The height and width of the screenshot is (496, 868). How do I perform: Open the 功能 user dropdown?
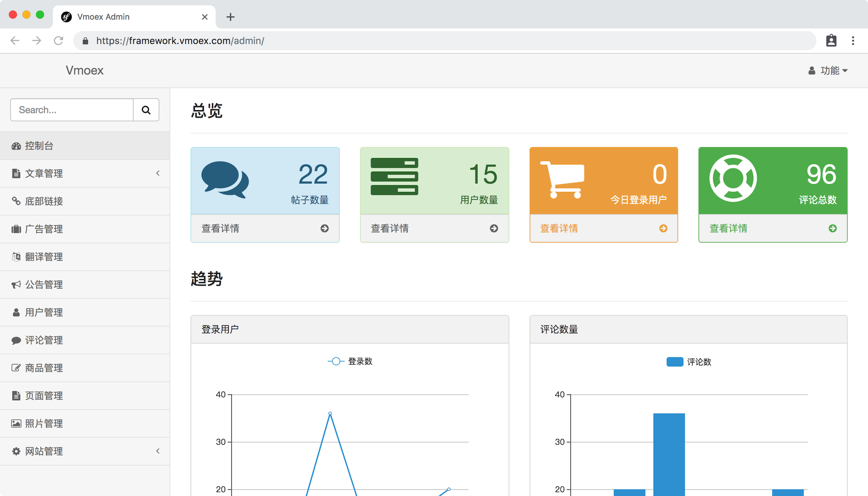click(x=828, y=70)
